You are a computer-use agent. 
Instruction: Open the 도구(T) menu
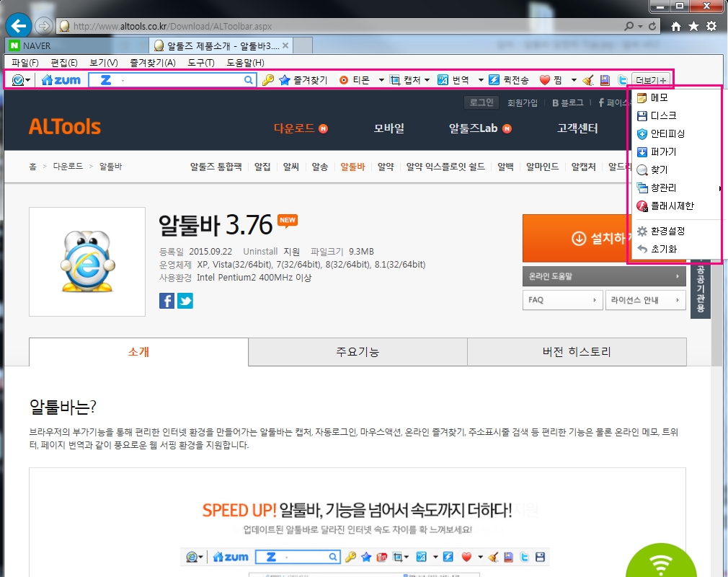tap(201, 62)
